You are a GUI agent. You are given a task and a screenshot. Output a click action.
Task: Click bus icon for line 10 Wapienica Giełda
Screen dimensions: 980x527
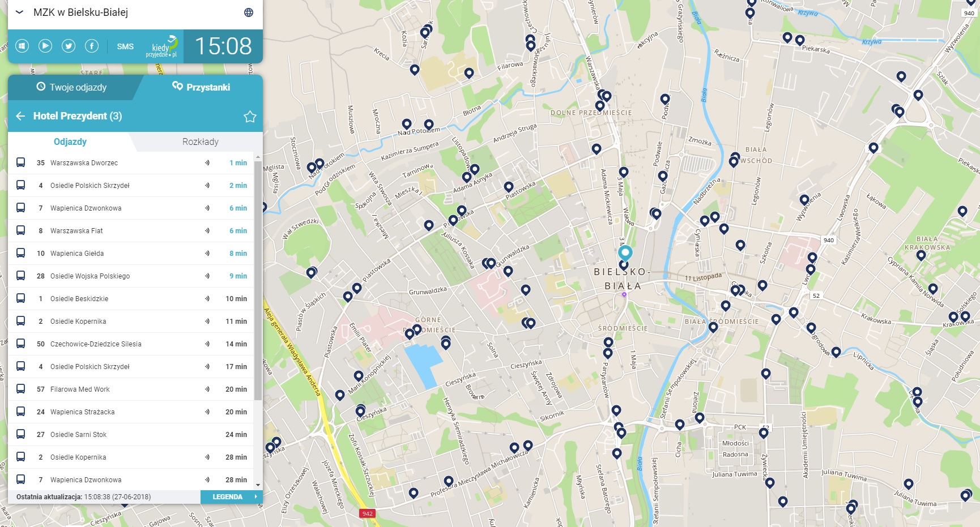[20, 253]
